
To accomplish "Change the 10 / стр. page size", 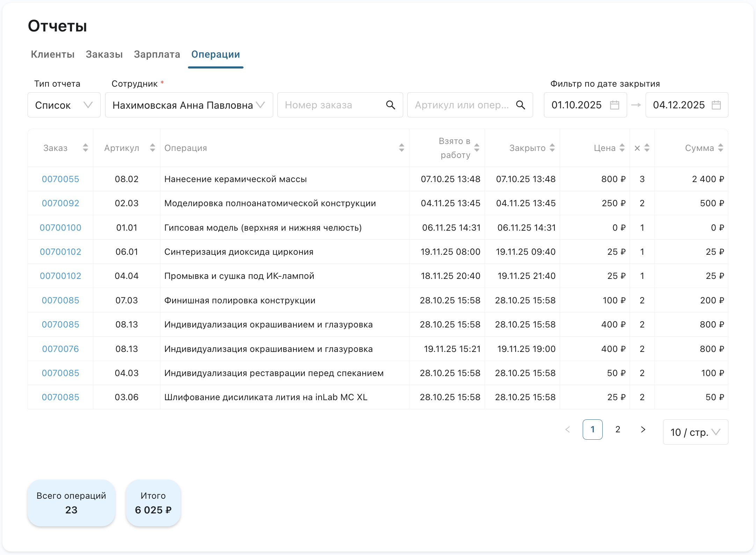I will pos(695,432).
